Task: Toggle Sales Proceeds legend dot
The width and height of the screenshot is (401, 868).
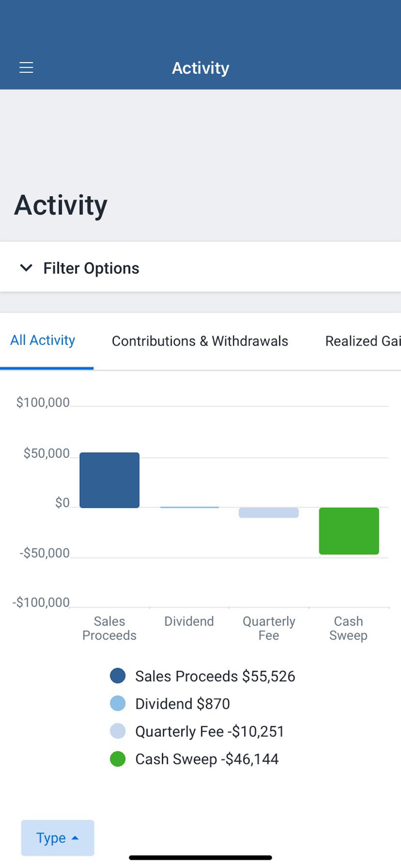Action: tap(117, 676)
